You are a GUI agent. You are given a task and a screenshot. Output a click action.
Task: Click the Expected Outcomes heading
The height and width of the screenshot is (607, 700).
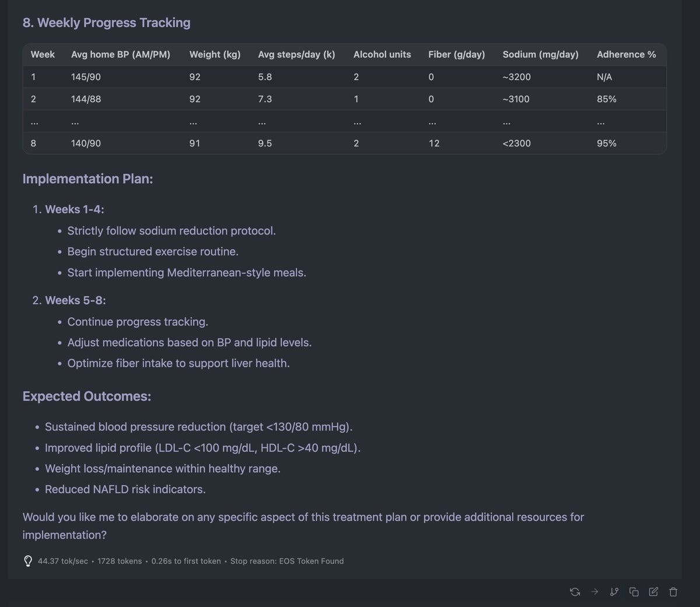coord(86,396)
